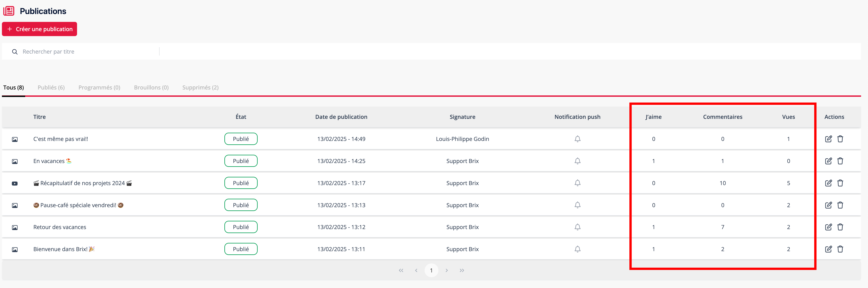The width and height of the screenshot is (868, 288).
Task: Delete the "Pause-café spéciale vendredi!" post
Action: (840, 205)
